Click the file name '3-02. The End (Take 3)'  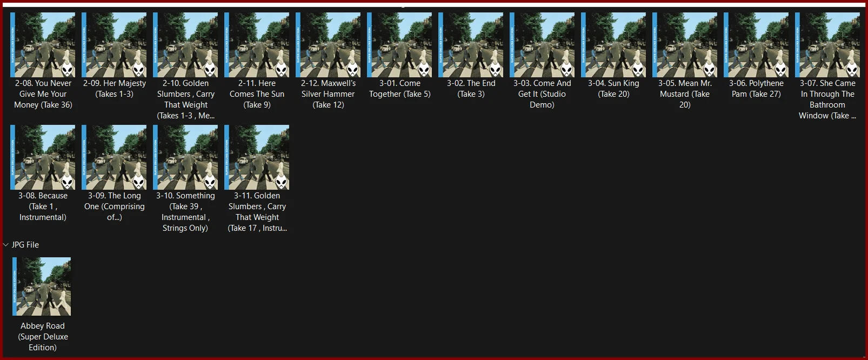(x=471, y=89)
